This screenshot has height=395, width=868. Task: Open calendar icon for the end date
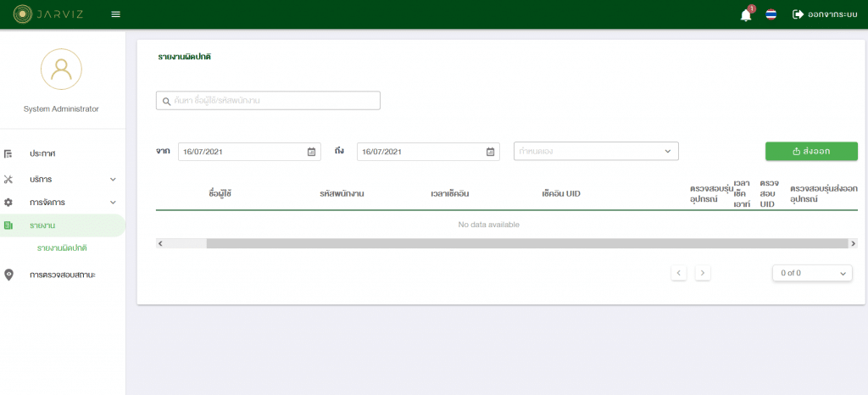pyautogui.click(x=490, y=152)
